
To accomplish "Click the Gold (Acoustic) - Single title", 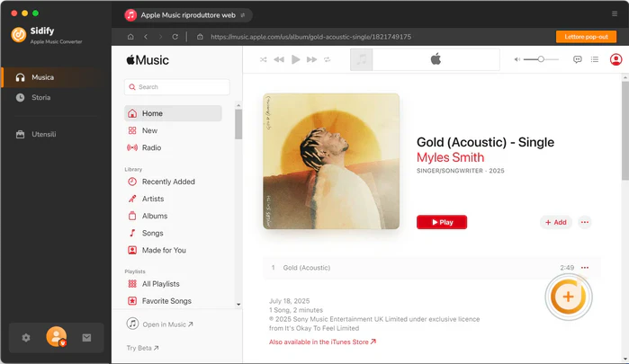I will 485,142.
